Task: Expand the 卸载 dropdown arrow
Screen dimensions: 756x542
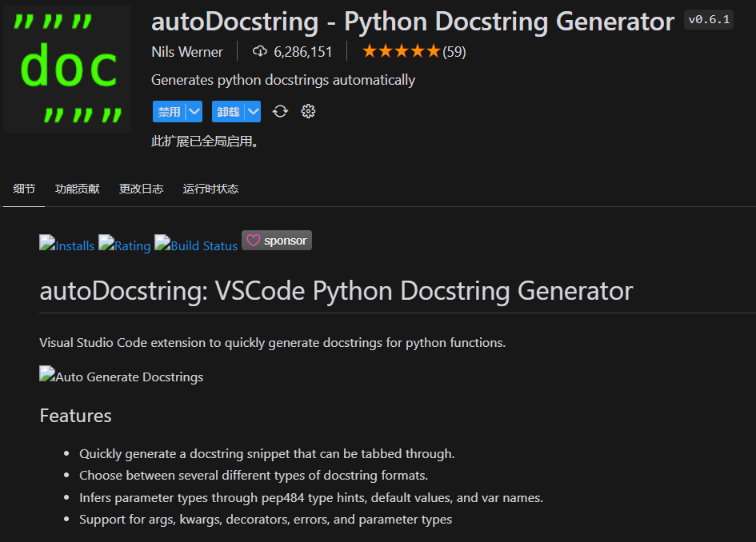Action: [x=253, y=112]
